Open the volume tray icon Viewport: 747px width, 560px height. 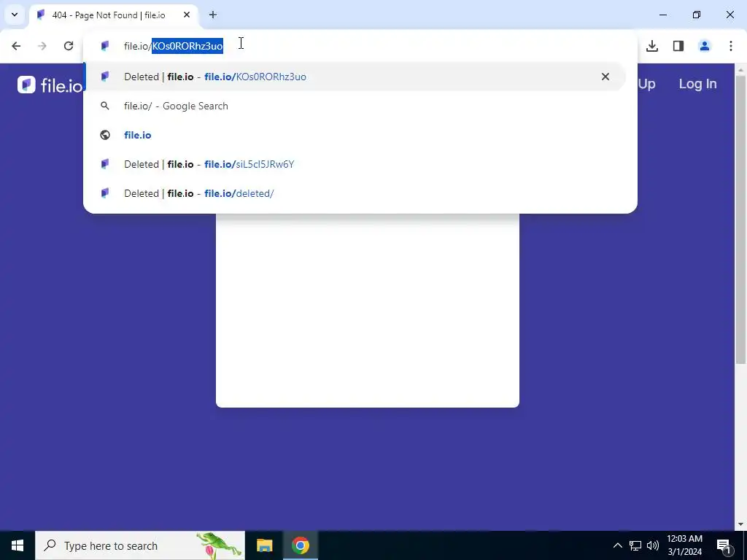[x=653, y=545]
